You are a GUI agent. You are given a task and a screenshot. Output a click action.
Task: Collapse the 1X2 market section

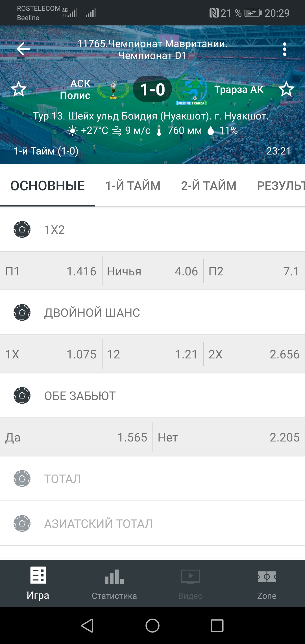point(152,230)
